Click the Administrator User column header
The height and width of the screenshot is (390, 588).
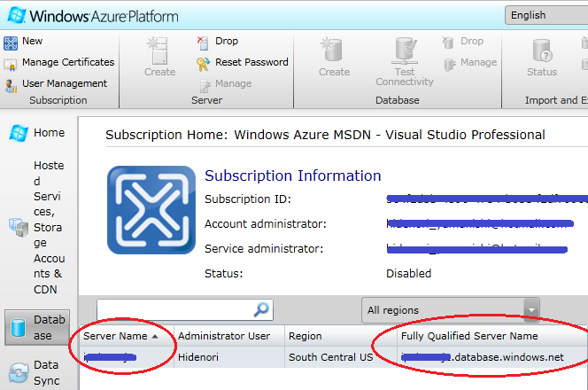click(229, 336)
